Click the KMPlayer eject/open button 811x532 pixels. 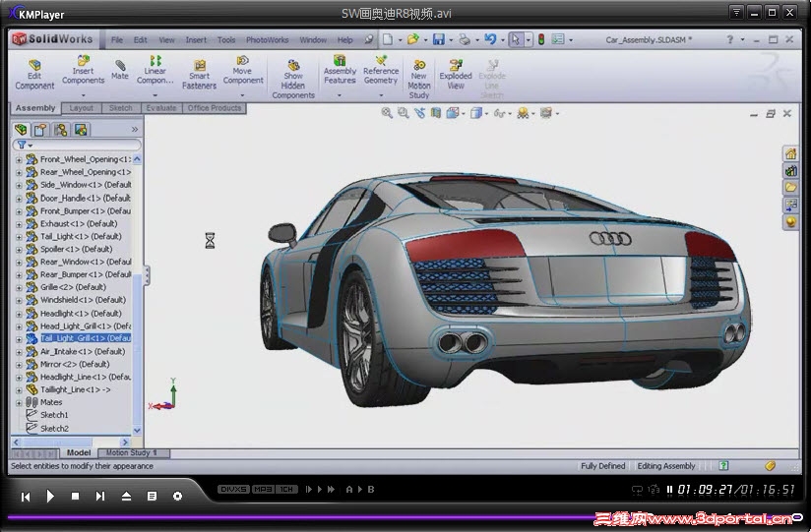point(126,496)
